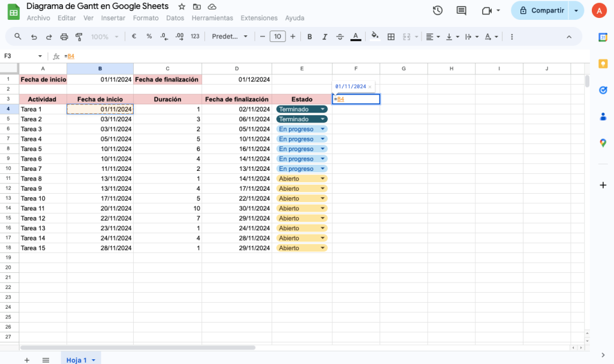Toggle bold formatting
Screen dimensions: 614x364
[309, 37]
